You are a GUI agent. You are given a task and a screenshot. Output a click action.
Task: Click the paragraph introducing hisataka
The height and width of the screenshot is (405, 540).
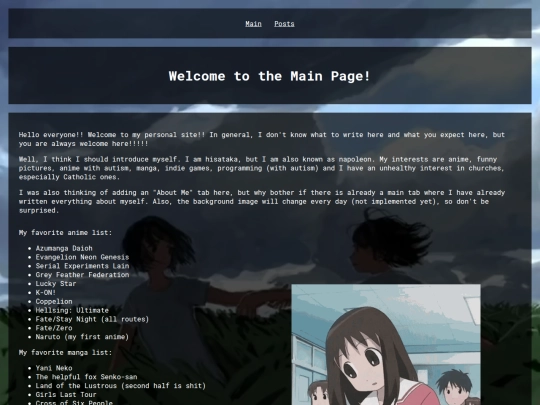[262, 168]
